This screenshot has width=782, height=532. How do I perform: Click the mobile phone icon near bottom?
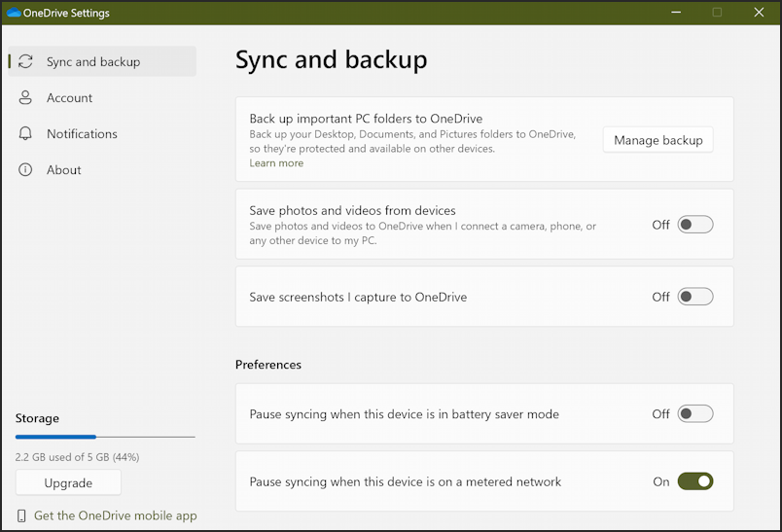click(21, 515)
